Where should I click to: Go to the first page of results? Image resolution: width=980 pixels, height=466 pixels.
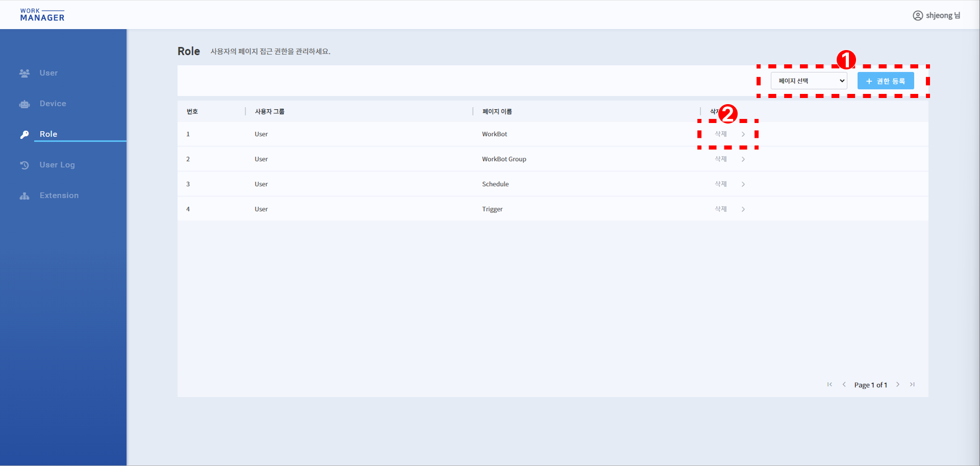(x=830, y=384)
